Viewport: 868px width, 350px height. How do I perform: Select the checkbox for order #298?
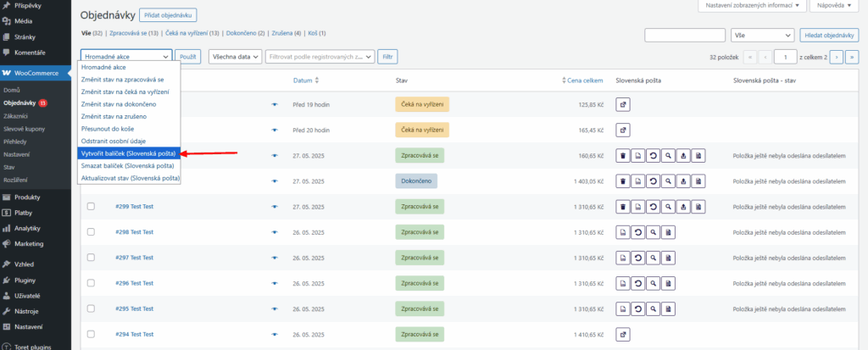(92, 232)
